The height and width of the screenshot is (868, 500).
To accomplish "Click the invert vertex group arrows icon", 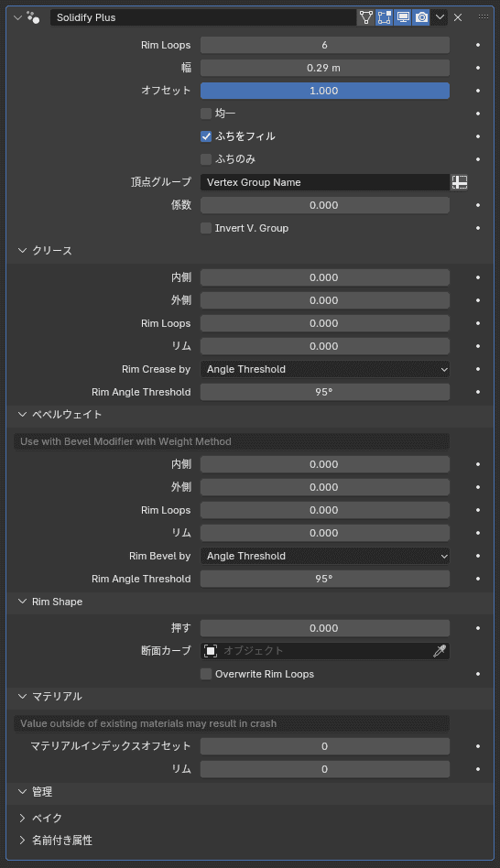I will 459,182.
